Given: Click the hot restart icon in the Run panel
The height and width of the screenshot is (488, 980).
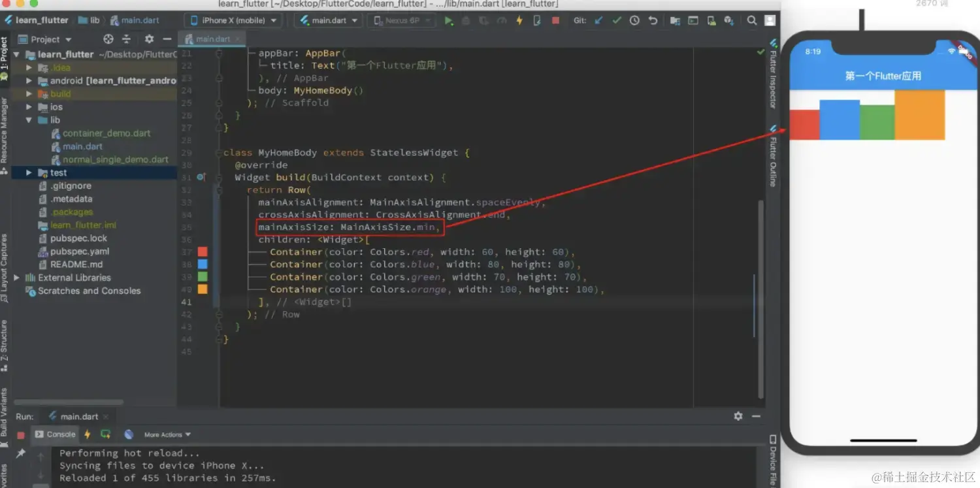Looking at the screenshot, I should [x=106, y=434].
